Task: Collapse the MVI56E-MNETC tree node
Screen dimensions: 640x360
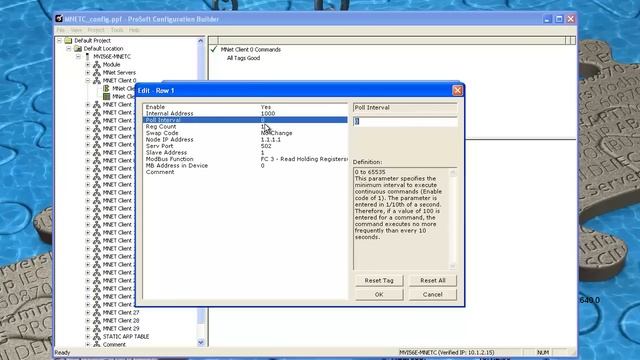Action: (x=78, y=56)
